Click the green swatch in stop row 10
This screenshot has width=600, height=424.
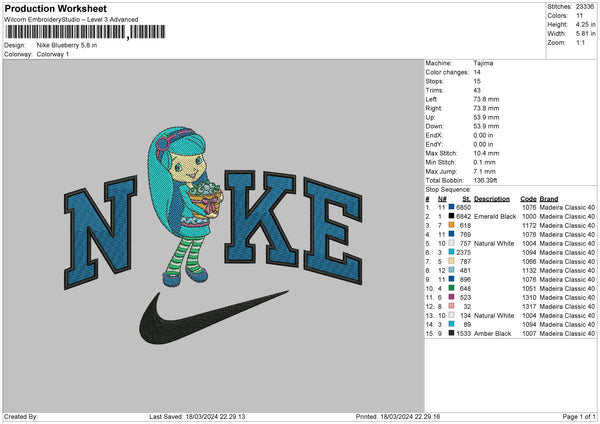[x=452, y=288]
